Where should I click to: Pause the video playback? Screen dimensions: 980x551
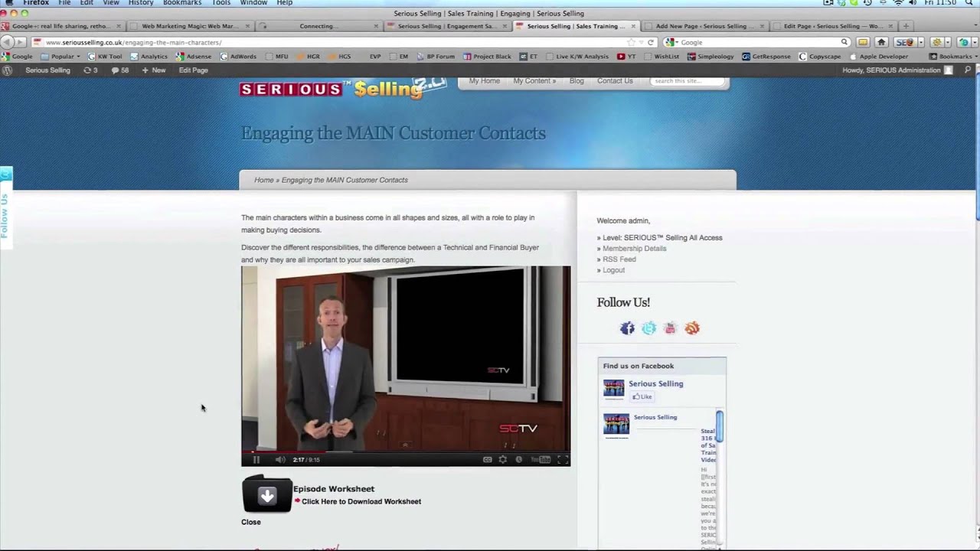[x=256, y=460]
